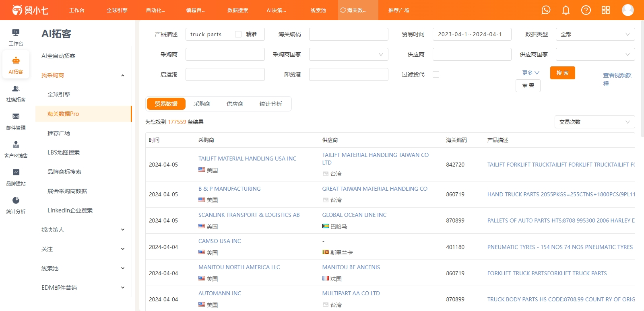Select 海关数据Pro in side menu
Screen dimensions: 644x311
(x=83, y=114)
